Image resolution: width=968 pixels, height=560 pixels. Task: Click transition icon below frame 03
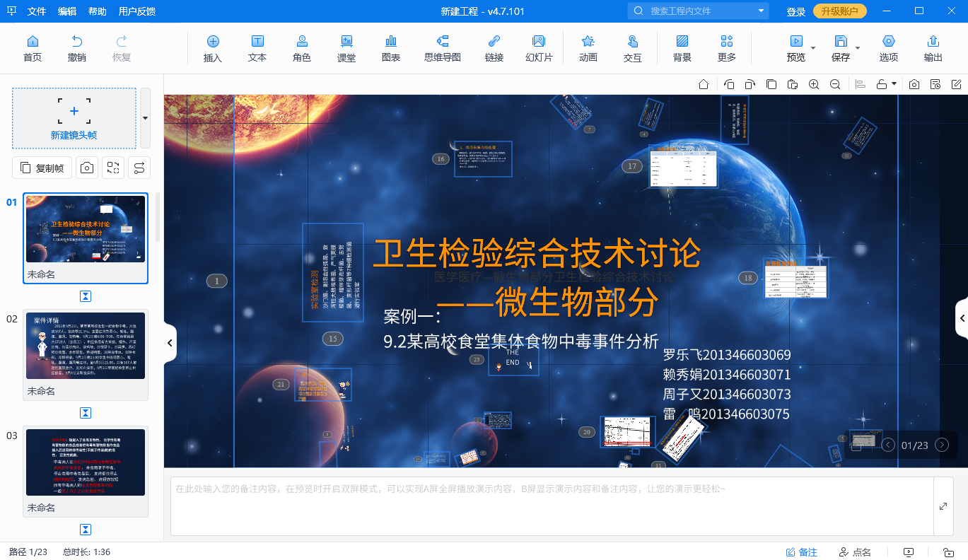tap(86, 530)
